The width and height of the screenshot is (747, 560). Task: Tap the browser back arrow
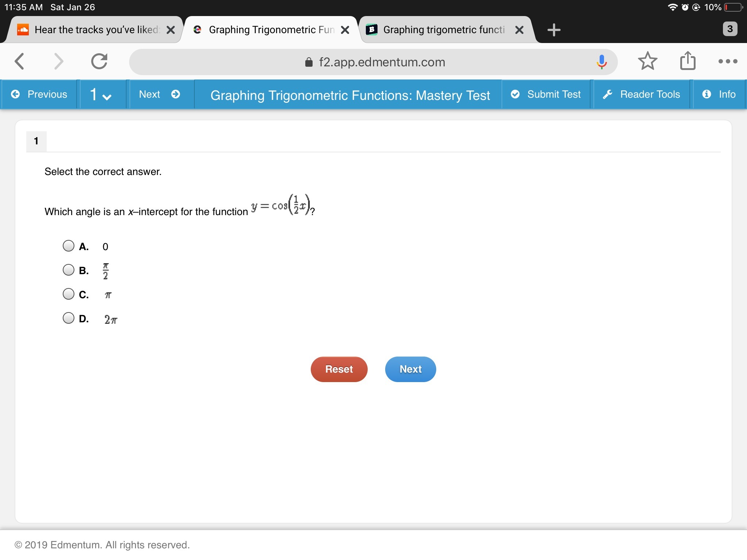coord(20,61)
